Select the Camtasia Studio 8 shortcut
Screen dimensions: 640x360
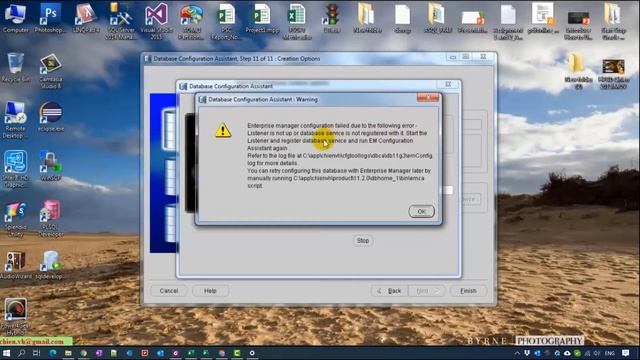51,71
